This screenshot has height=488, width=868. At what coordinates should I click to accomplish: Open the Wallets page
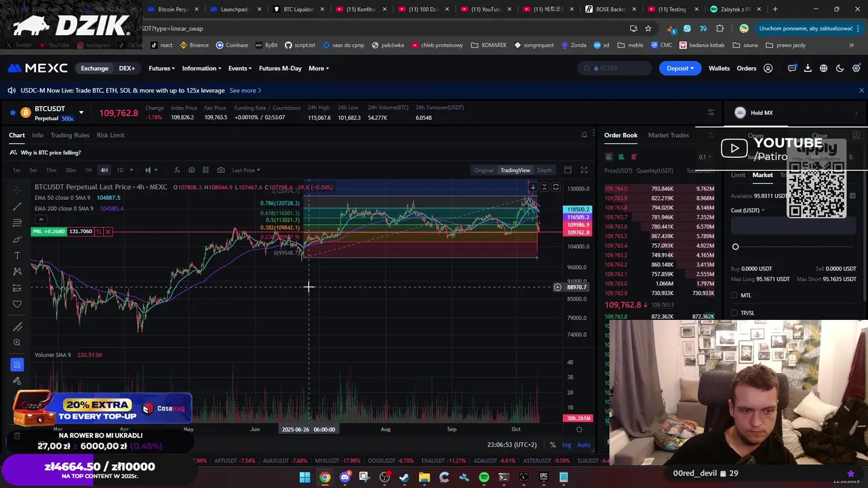719,68
